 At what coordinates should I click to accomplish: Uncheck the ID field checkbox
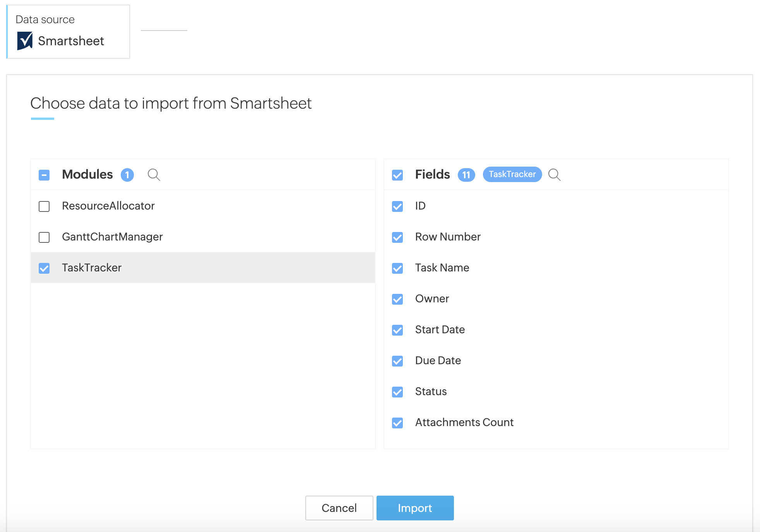click(397, 206)
